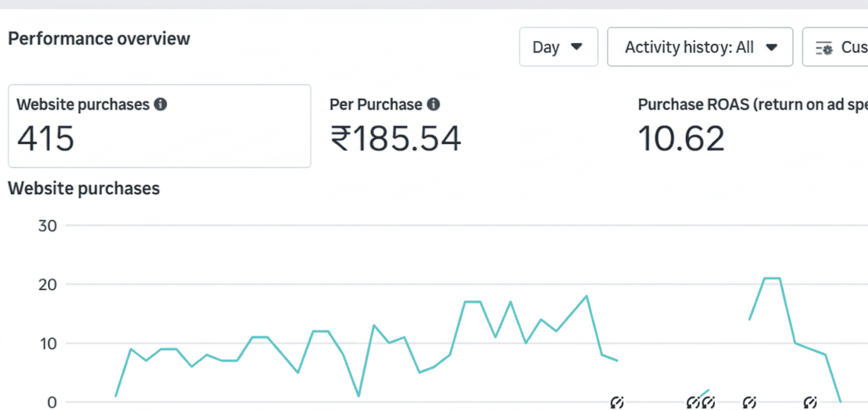
Task: Show info tooltip for Per Purchase
Action: [433, 104]
